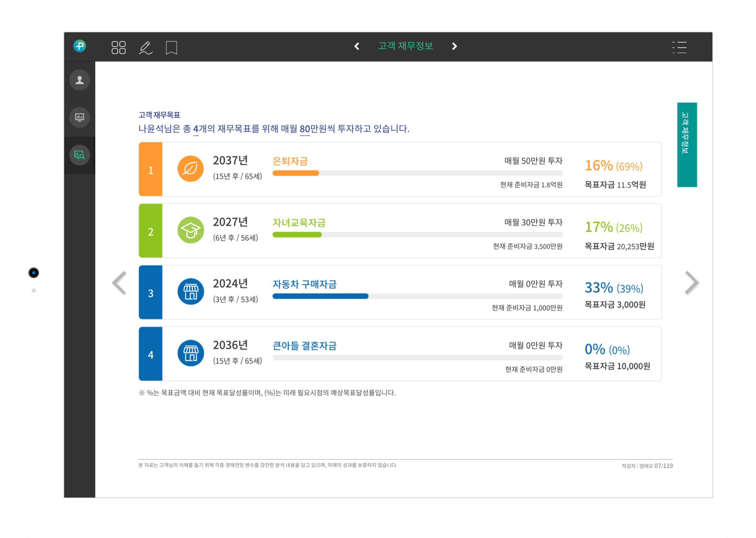Open the 은퇴자금 goal row
756x538 pixels.
pos(290,161)
